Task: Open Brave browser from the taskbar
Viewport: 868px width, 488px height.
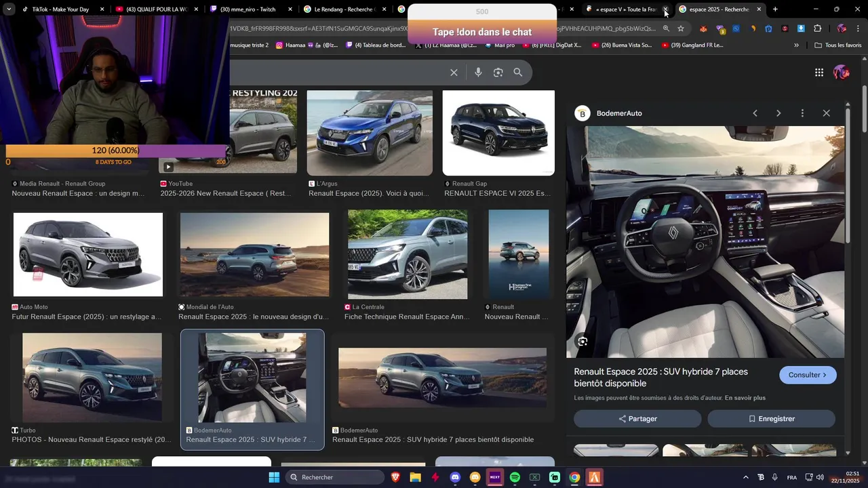Action: pyautogui.click(x=395, y=477)
